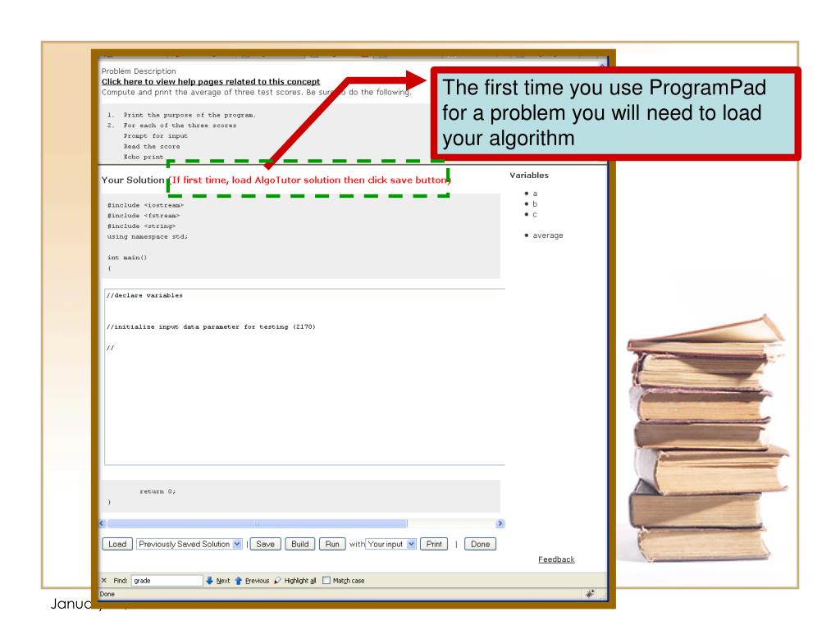Toggle Highlight all in find bar

coord(294,580)
